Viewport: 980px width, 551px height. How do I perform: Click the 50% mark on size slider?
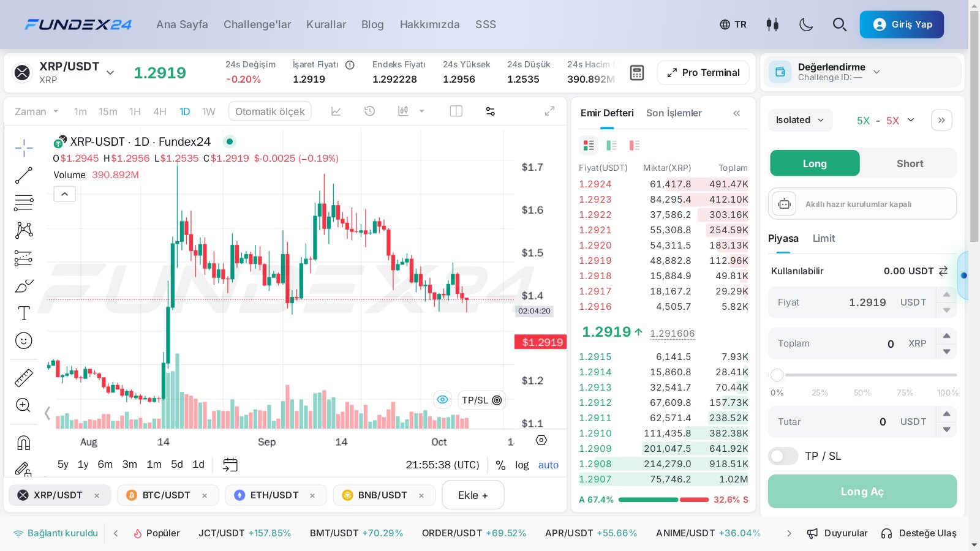tap(862, 392)
